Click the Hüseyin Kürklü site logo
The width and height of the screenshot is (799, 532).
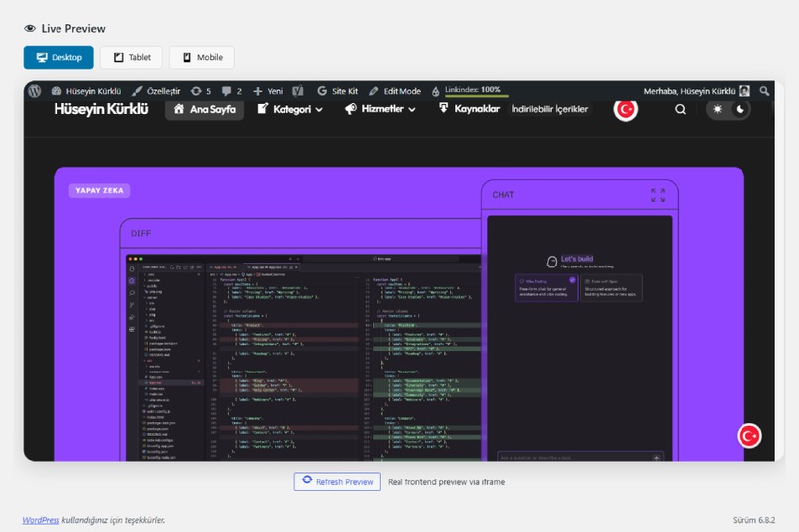101,109
